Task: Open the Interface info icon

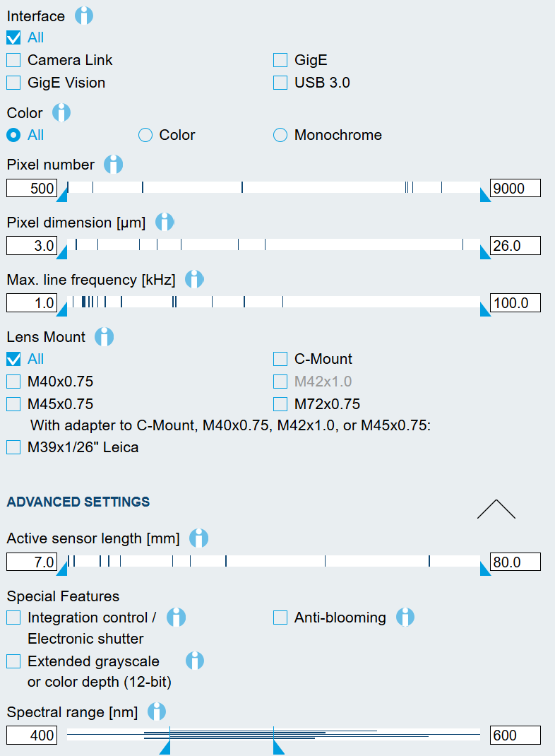Action: click(x=84, y=16)
